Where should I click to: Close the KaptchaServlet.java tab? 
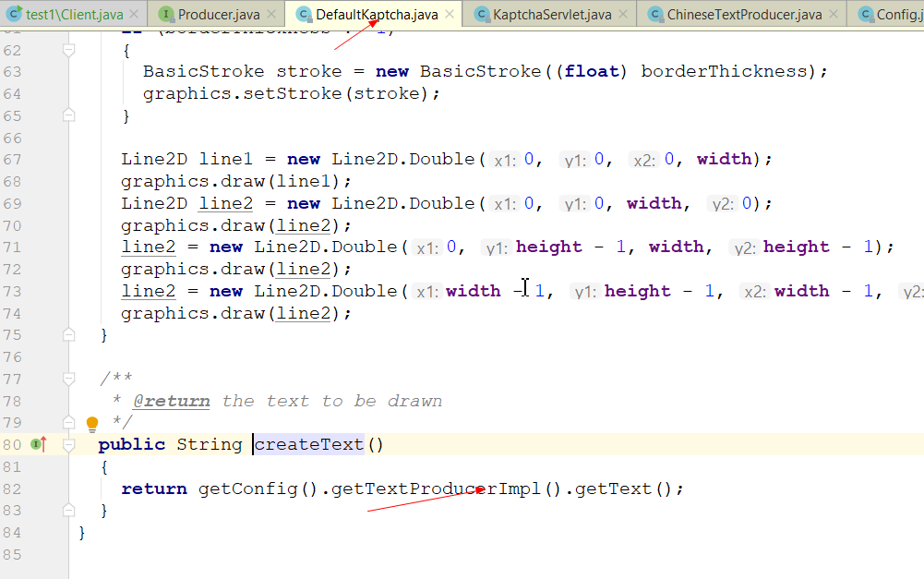coord(623,14)
